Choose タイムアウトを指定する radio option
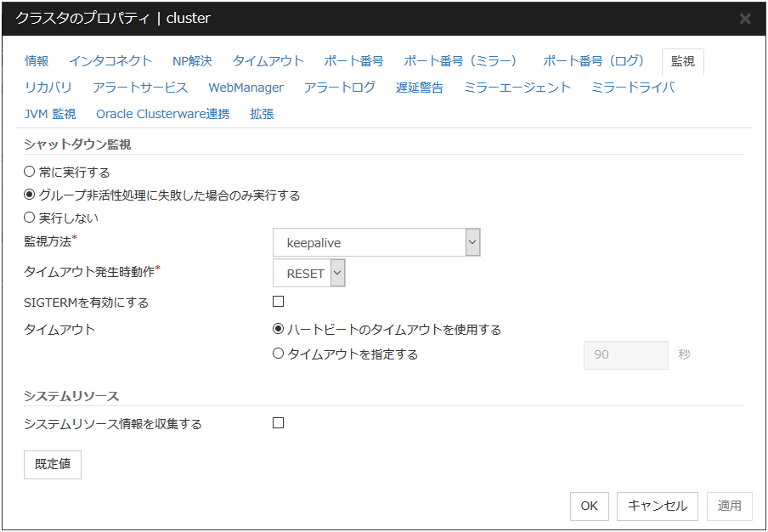Viewport: 768px width, 532px height. click(x=278, y=354)
